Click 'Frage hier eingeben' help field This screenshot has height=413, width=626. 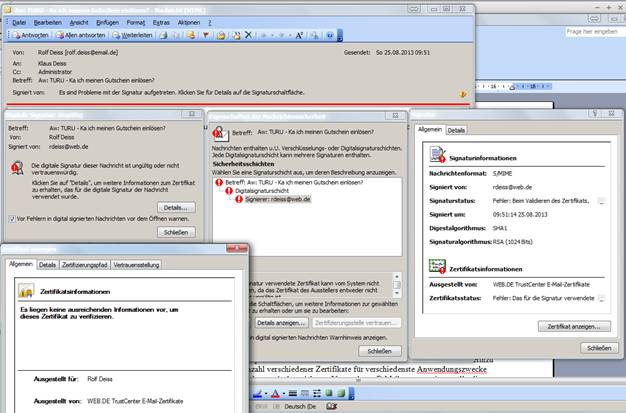coord(595,32)
